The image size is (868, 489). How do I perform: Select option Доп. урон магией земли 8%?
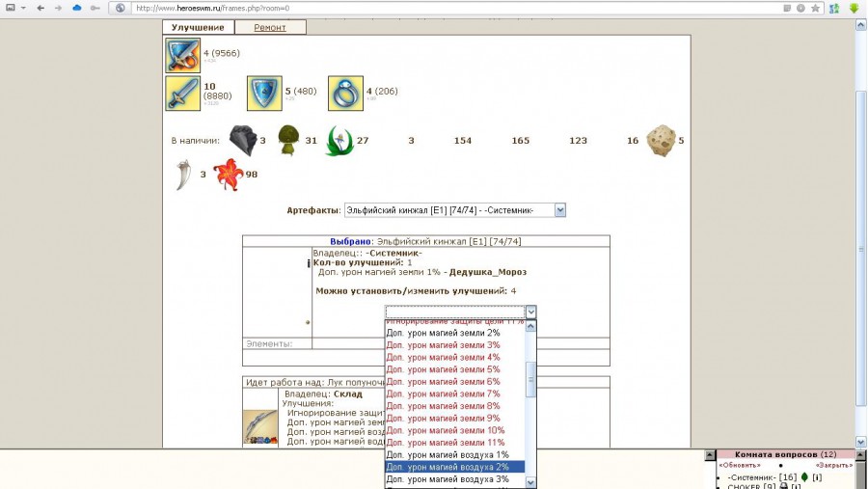click(454, 406)
